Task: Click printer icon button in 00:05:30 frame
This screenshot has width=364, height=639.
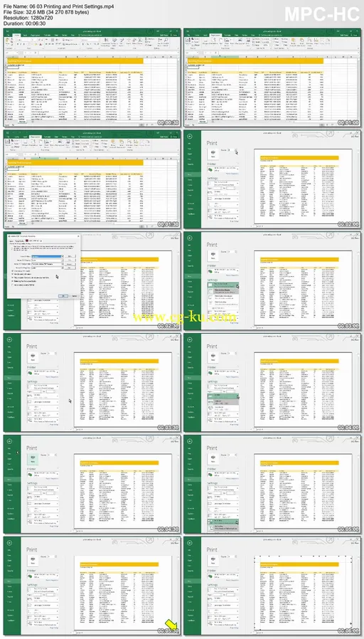Action: click(x=32, y=560)
